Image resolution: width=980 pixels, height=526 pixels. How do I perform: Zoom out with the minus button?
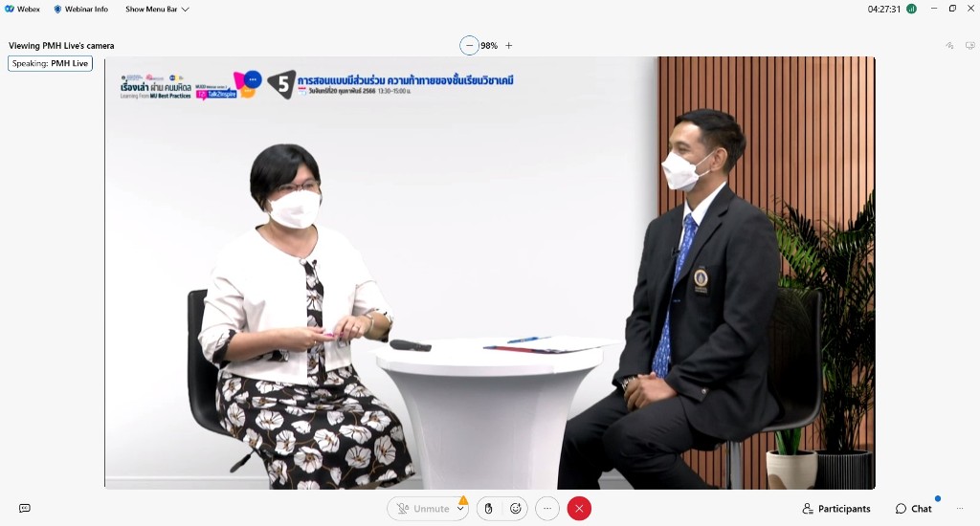(469, 46)
